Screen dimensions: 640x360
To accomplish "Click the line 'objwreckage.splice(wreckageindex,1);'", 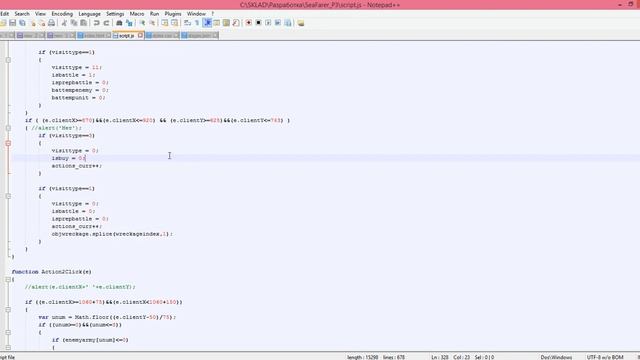I will (112, 234).
